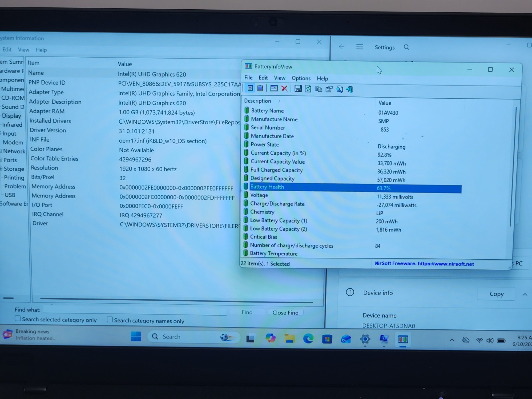Select the USB tree item

pyautogui.click(x=10, y=195)
